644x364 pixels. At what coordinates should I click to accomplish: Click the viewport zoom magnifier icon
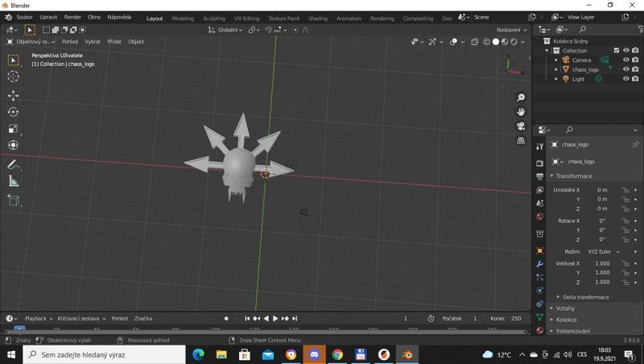tap(521, 97)
